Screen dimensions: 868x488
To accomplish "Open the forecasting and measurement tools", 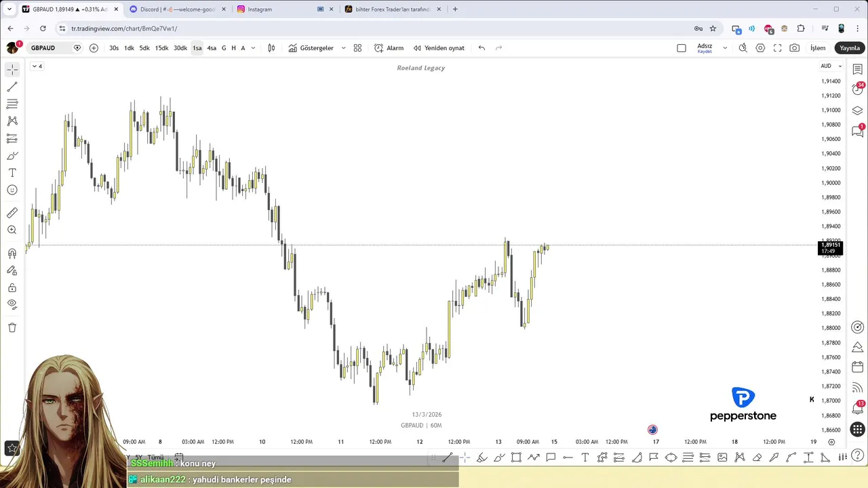I will pyautogui.click(x=12, y=138).
